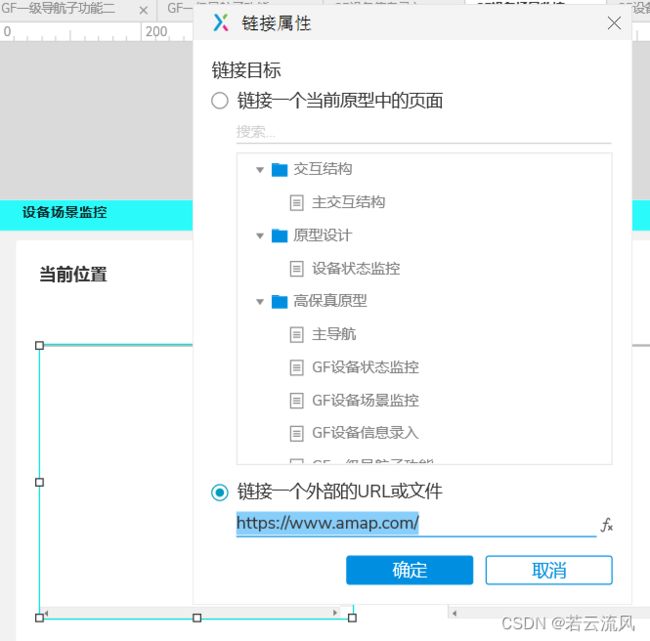Image resolution: width=650 pixels, height=641 pixels.
Task: Click page icon beside GF设备状态监控
Action: (x=296, y=367)
